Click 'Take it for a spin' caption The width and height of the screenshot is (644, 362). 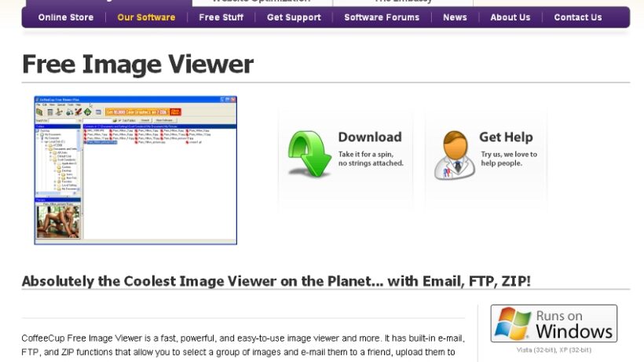(371, 159)
